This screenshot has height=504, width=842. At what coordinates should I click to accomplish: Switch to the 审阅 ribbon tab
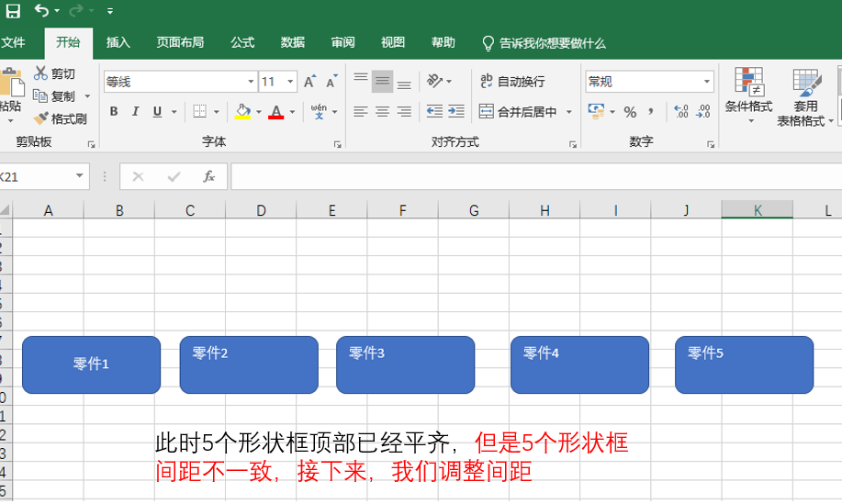342,42
